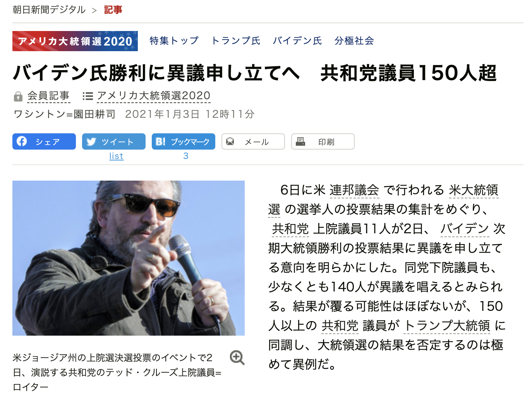The height and width of the screenshot is (393, 532).
Task: Click the lock icon beside 会員記事
Action: point(18,96)
